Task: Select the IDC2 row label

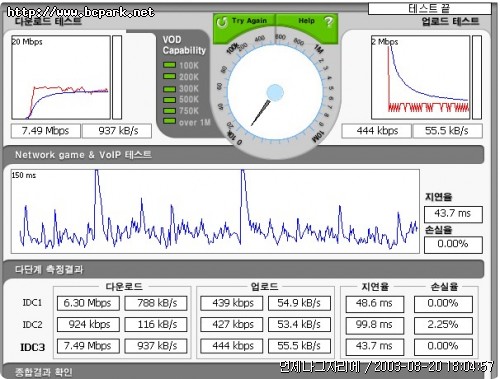Action: coord(32,324)
